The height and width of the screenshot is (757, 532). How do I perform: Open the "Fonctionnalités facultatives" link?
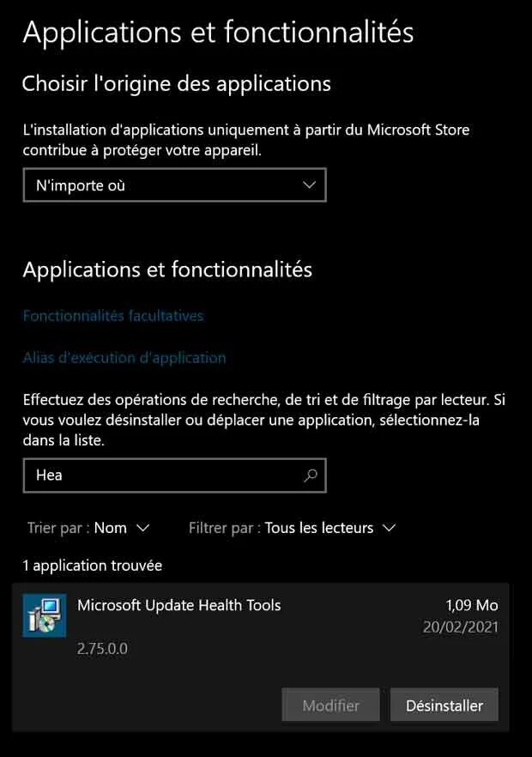[113, 316]
